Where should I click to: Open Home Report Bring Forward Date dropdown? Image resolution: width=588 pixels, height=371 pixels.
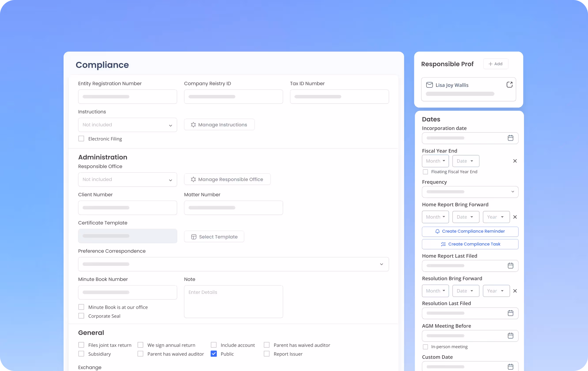(x=466, y=217)
